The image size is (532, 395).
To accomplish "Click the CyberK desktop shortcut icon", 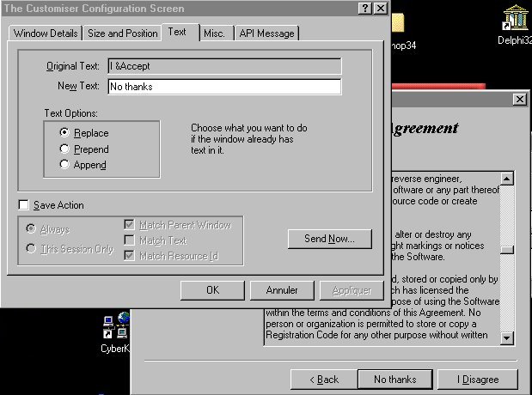I will coord(115,328).
